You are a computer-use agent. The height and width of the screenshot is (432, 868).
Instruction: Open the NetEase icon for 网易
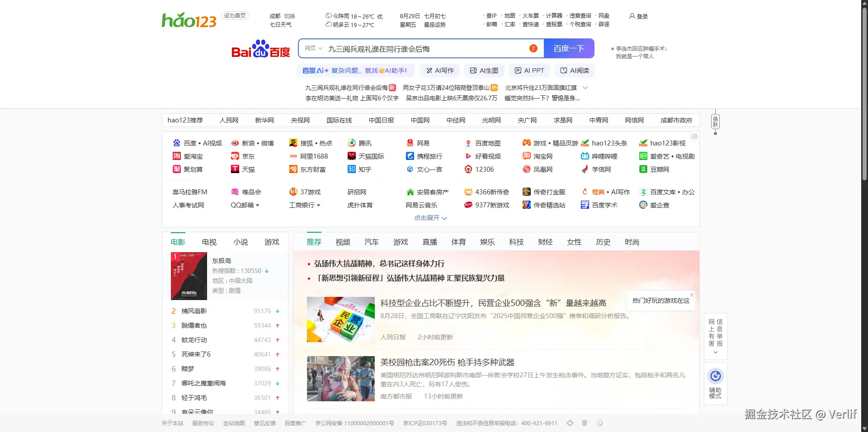(x=410, y=143)
